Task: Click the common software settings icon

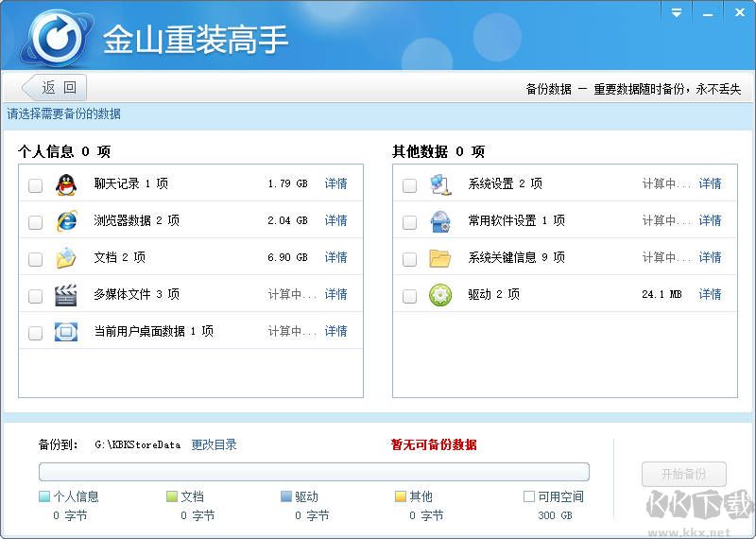Action: [x=440, y=221]
